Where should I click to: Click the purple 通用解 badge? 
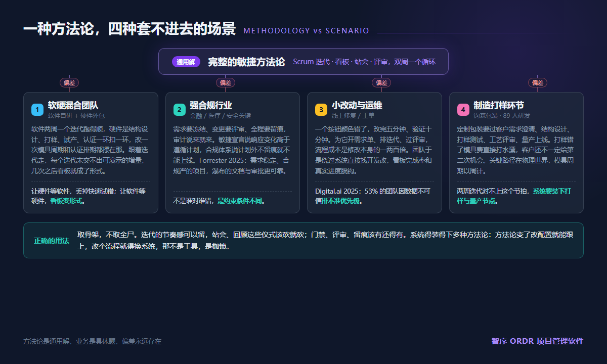[186, 62]
